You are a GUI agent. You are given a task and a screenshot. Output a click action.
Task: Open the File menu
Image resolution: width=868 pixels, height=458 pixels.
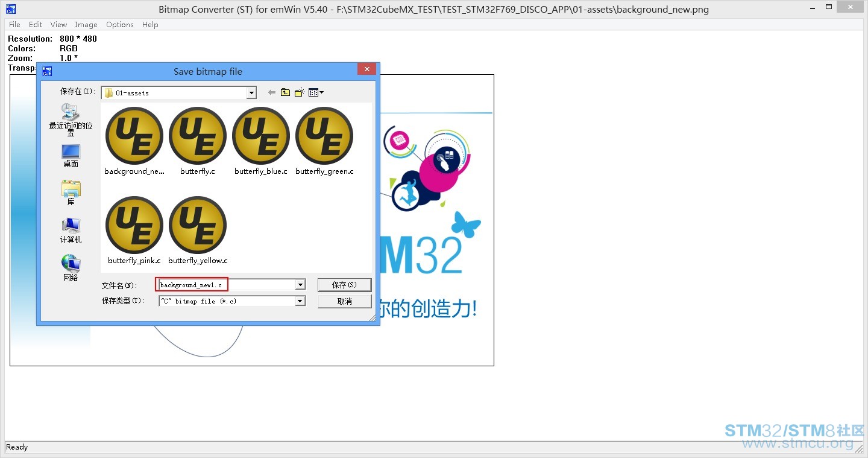14,25
